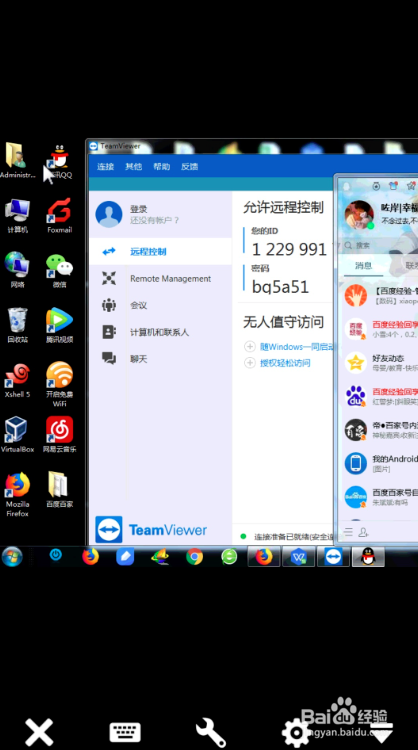Click the TeamViewer ID number 1 229 991
This screenshot has height=750, width=418.
click(x=289, y=249)
